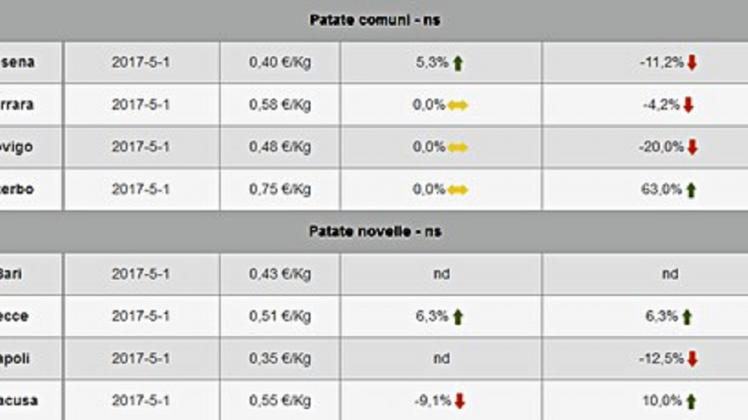
Task: Click the 0,48 €/Kg price cell
Action: [x=280, y=147]
